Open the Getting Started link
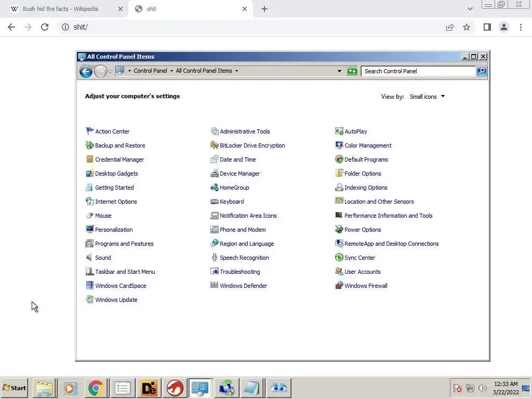This screenshot has height=399, width=532. tap(114, 187)
